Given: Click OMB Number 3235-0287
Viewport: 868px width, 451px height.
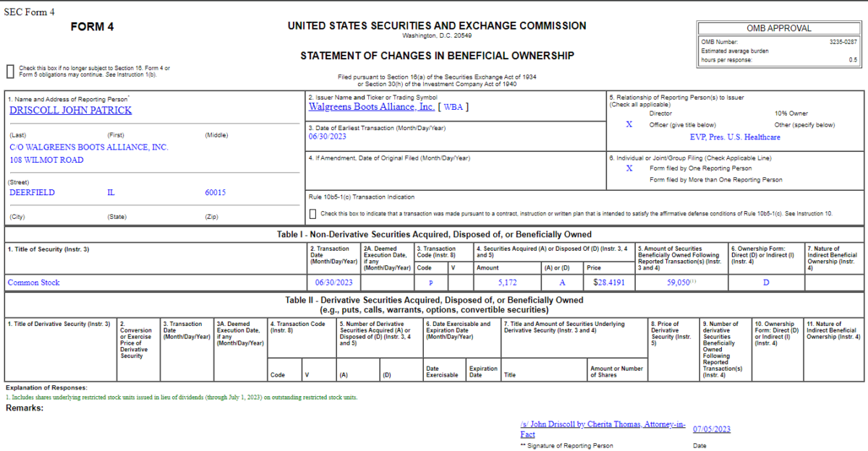Looking at the screenshot, I should coord(843,42).
